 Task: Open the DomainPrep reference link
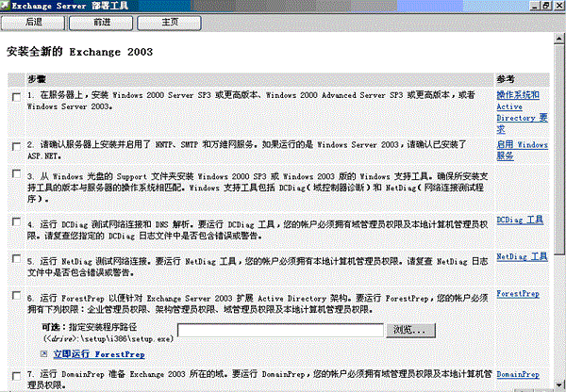(x=518, y=375)
